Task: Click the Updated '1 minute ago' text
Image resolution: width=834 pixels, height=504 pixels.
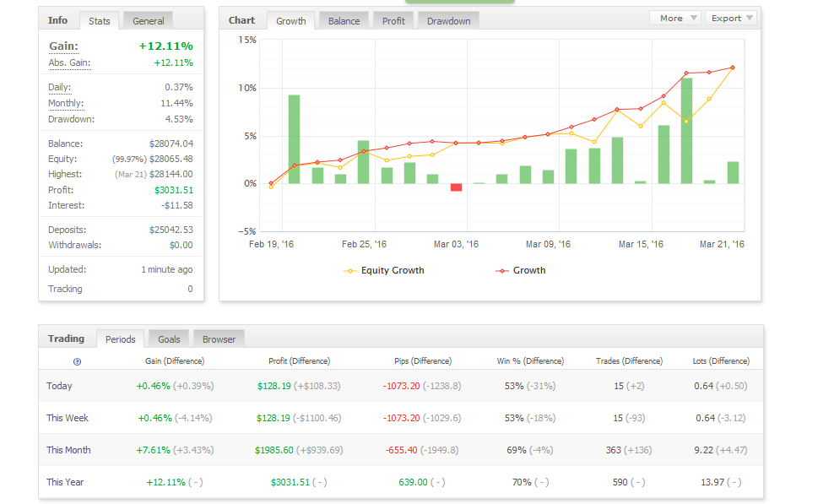Action: [167, 270]
